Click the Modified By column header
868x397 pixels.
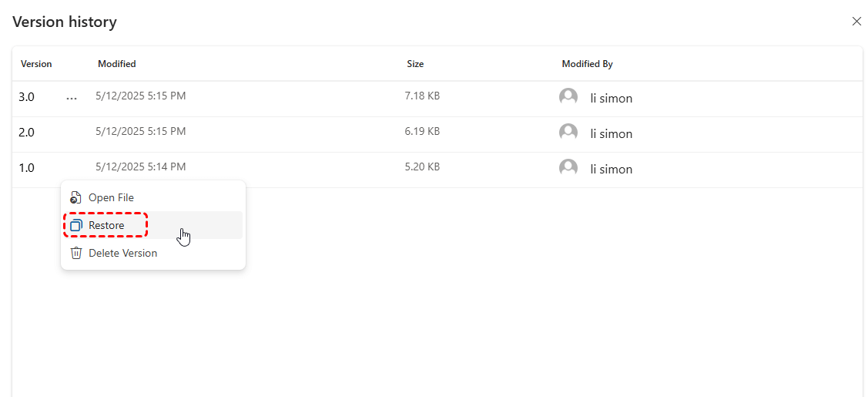point(588,64)
